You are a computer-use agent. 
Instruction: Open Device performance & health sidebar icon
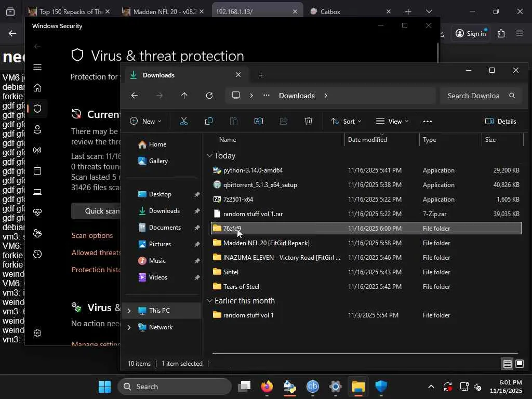point(37,212)
